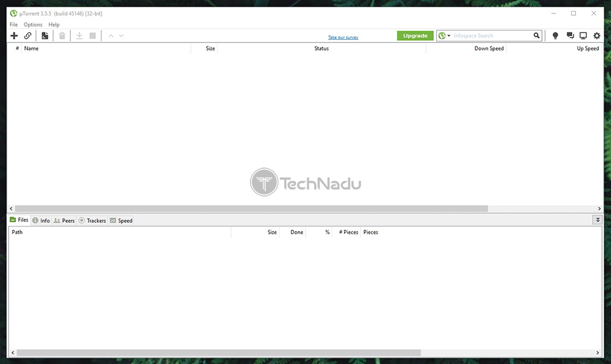Click the move-up queue chevron
This screenshot has height=364, width=611.
tap(111, 35)
